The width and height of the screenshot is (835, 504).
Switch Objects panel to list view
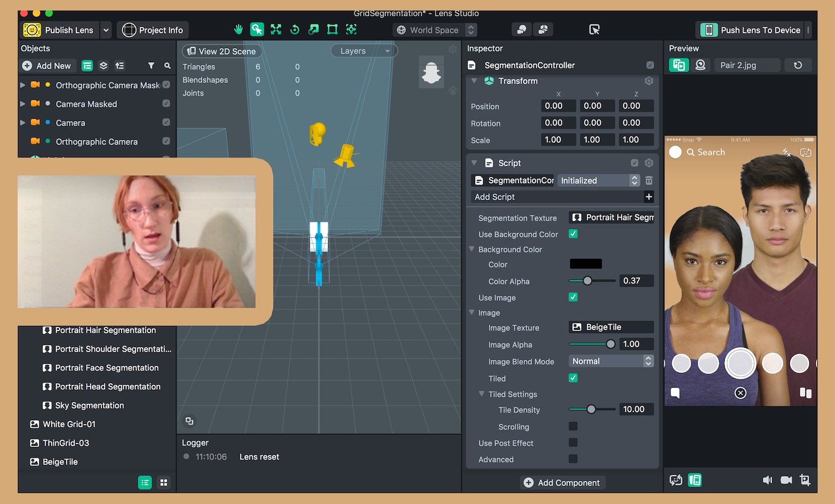[x=87, y=66]
